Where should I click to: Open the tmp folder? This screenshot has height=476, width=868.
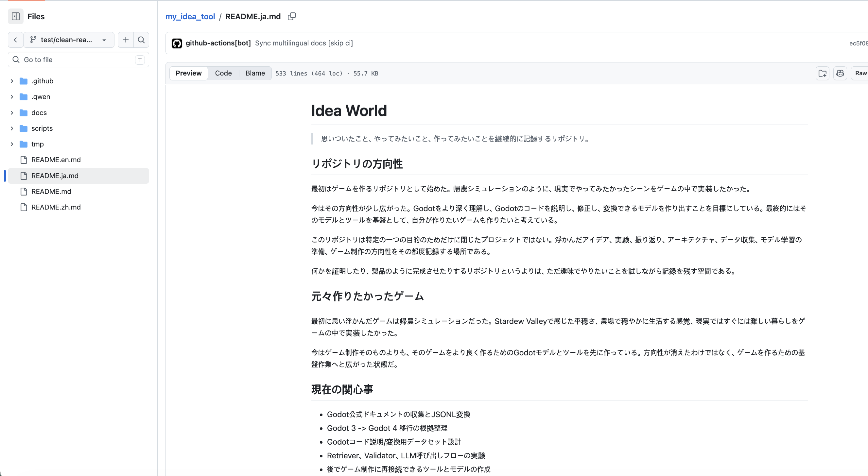click(37, 144)
